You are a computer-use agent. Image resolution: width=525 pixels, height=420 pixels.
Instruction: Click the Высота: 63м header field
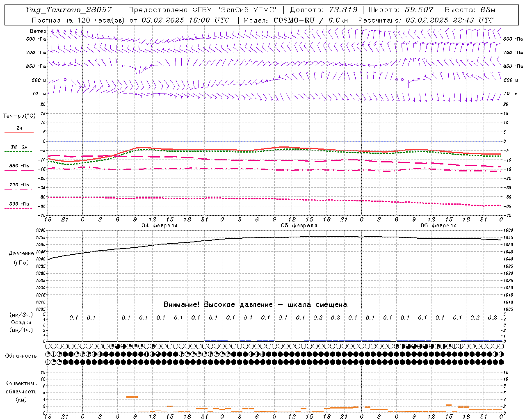click(x=470, y=10)
